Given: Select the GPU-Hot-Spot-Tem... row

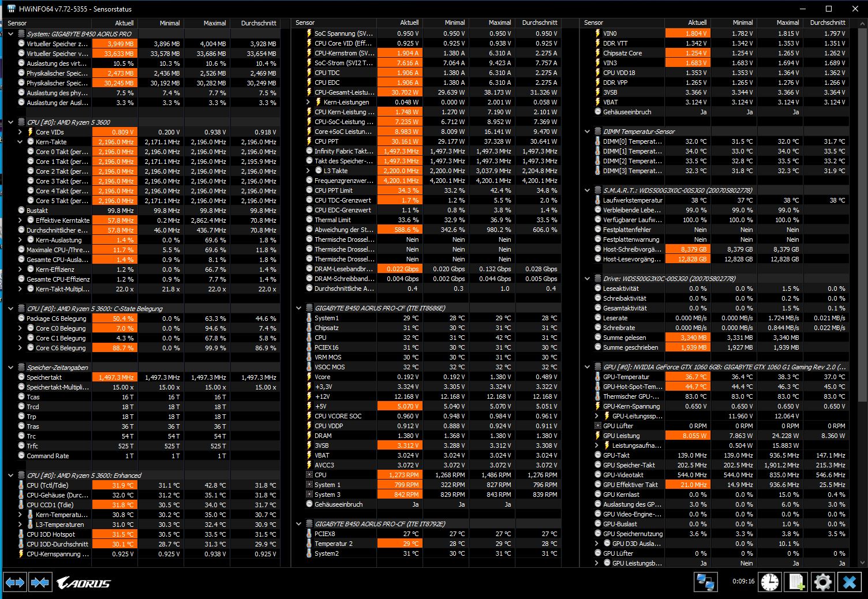Looking at the screenshot, I should pos(716,387).
